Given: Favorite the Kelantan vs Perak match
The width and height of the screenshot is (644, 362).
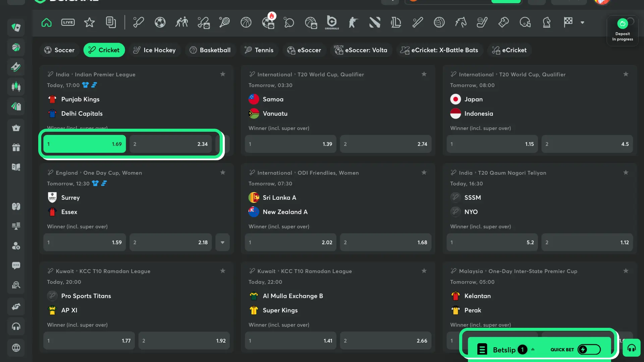Looking at the screenshot, I should pos(626,271).
